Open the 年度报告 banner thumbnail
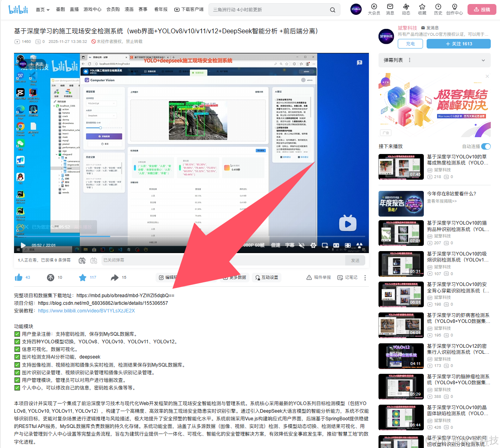 point(401,204)
